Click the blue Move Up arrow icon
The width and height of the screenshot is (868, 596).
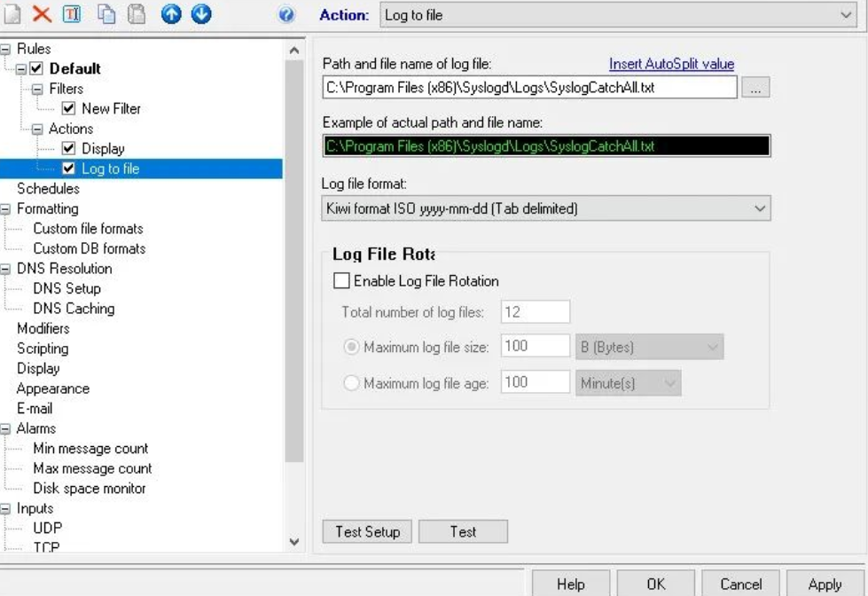click(171, 14)
